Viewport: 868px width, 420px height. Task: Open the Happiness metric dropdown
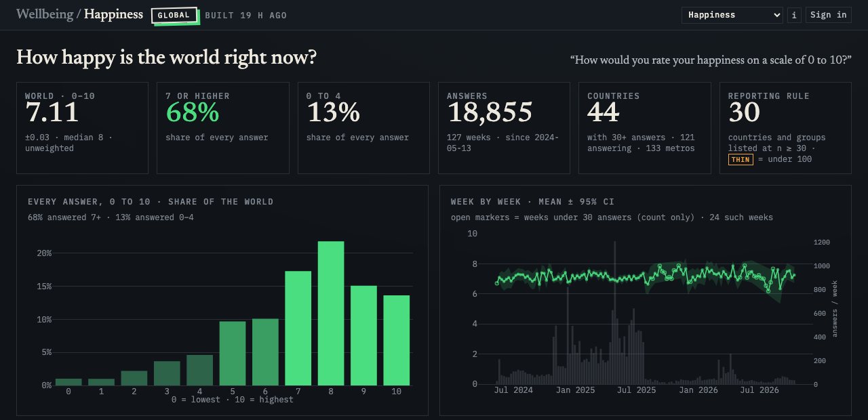(732, 15)
